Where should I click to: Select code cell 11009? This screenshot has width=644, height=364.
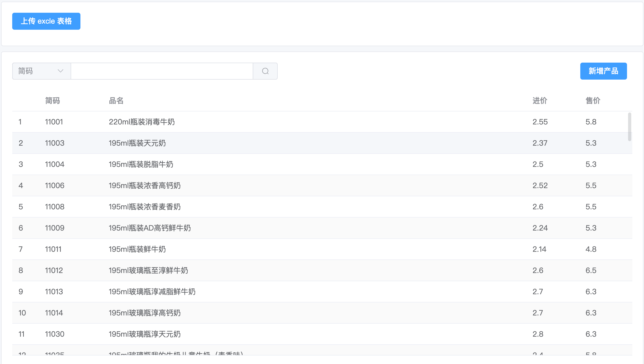(54, 228)
